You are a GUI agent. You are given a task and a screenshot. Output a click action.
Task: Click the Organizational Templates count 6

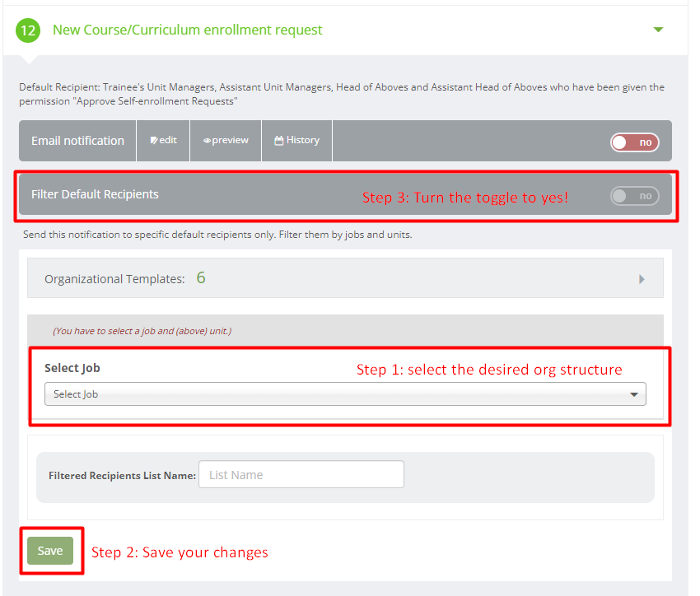coord(201,278)
